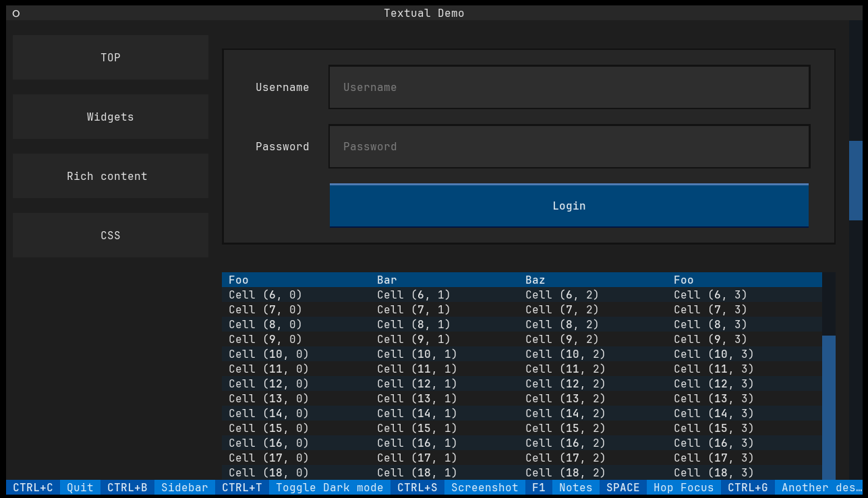
Task: Focus the Username input field
Action: [x=569, y=87]
